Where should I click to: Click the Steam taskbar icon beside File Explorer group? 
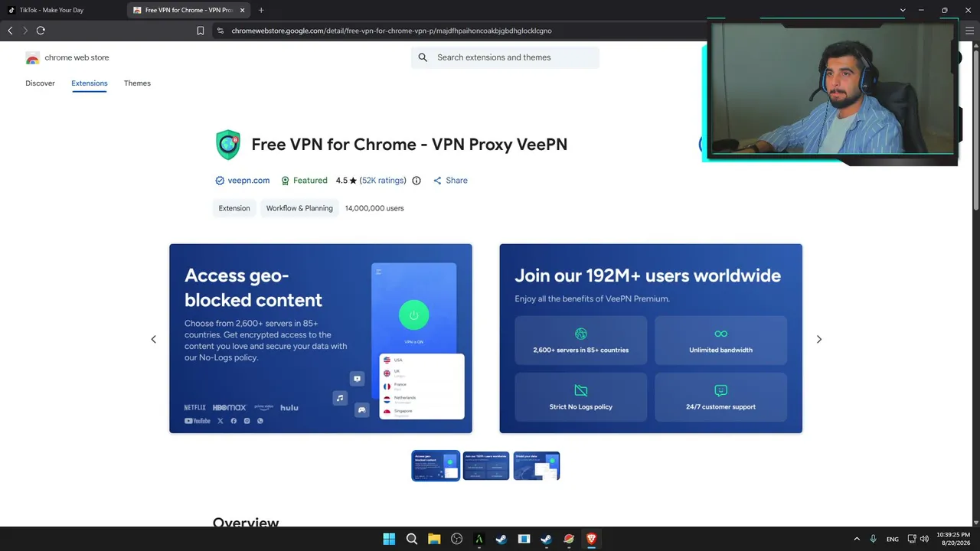click(x=501, y=539)
